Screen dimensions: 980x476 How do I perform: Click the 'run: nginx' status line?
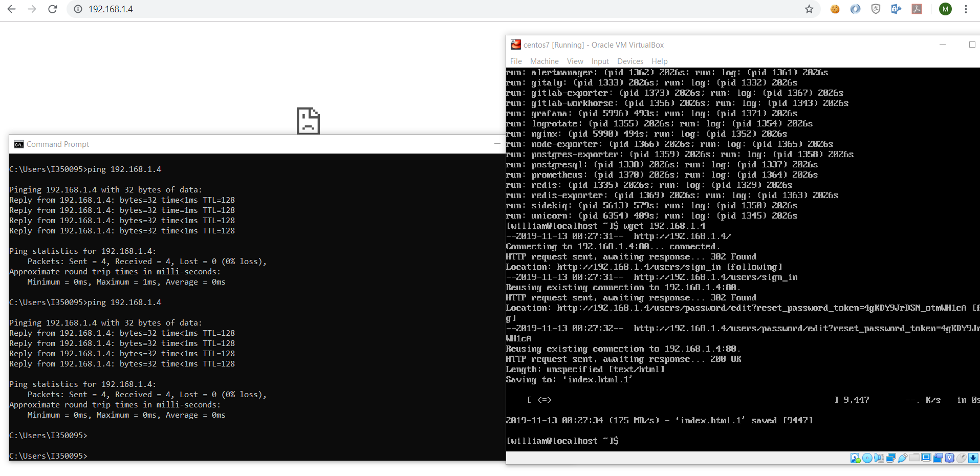click(647, 134)
